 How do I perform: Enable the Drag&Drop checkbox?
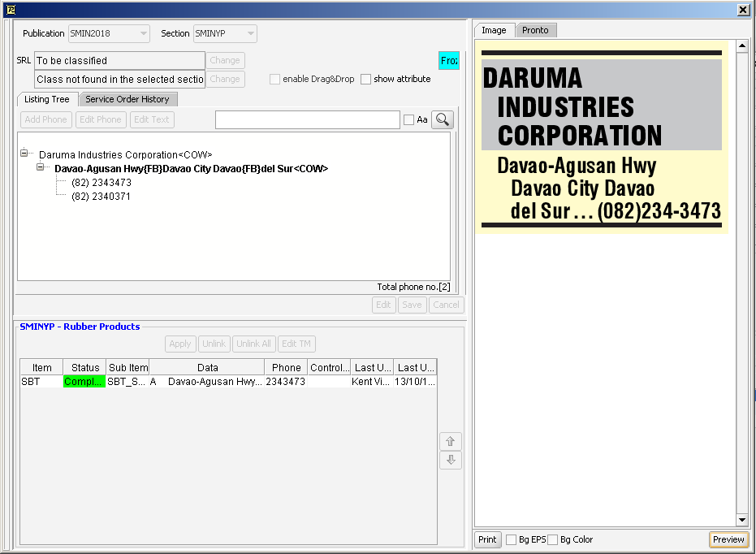click(274, 79)
